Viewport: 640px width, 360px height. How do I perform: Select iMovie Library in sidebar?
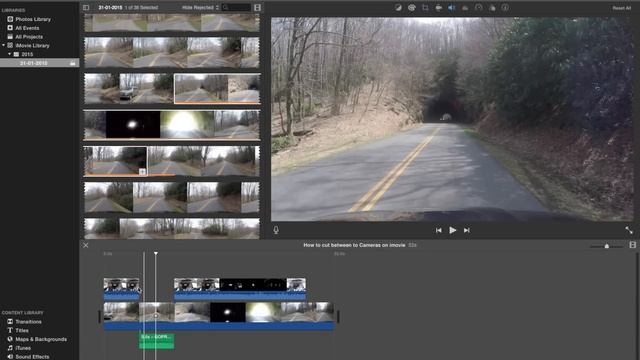tap(32, 45)
